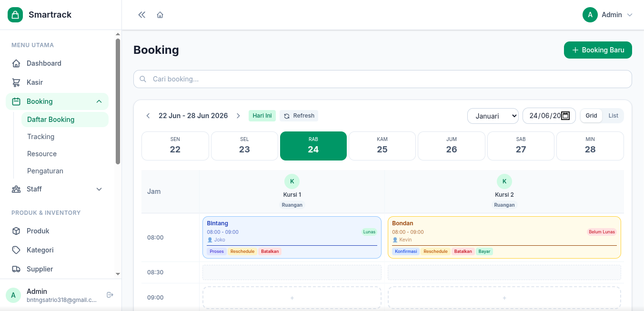Click the Booking Baru button

(x=598, y=50)
